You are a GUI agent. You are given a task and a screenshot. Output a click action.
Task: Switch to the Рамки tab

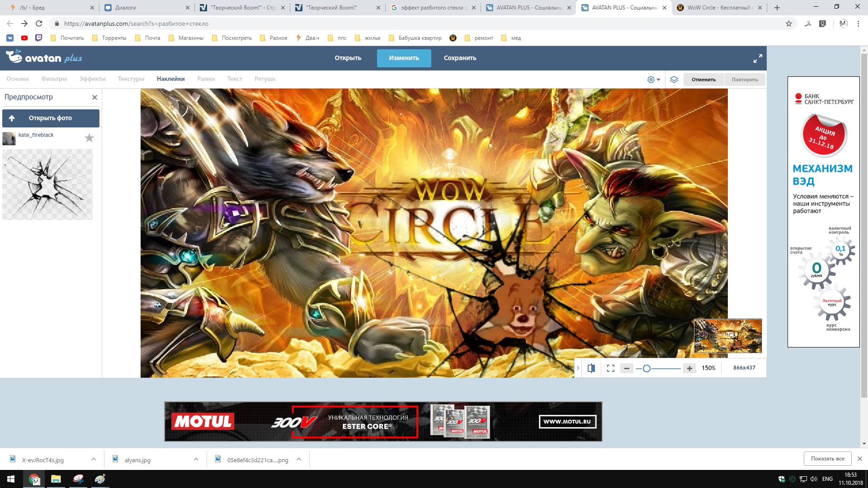point(206,79)
